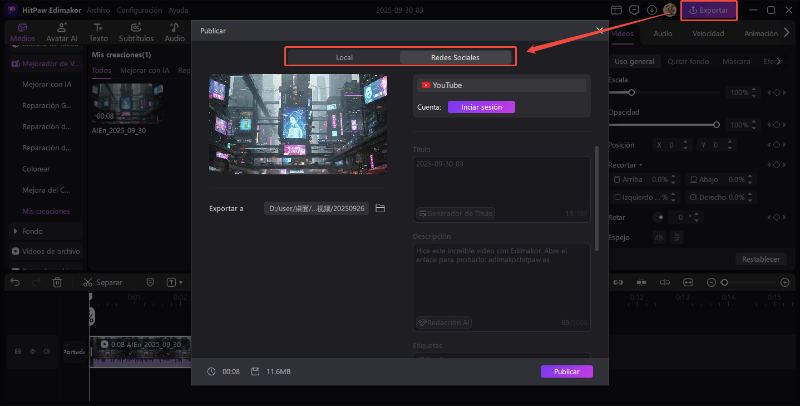Image resolution: width=800 pixels, height=406 pixels.
Task: Click the Generador de Título AI button
Action: 455,213
